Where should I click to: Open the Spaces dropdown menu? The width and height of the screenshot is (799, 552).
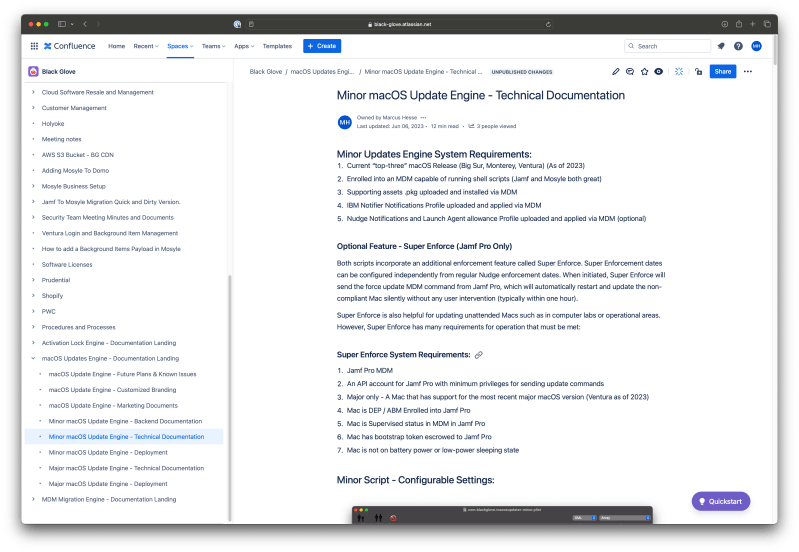point(180,46)
